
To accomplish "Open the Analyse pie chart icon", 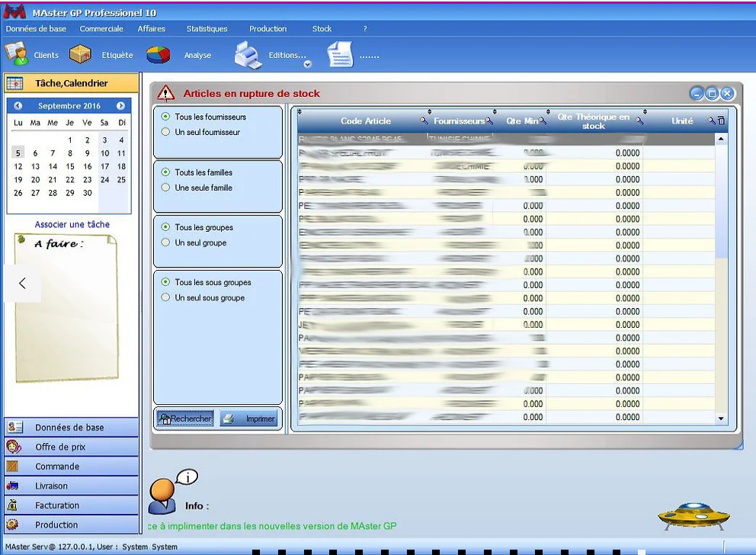I will click(x=159, y=55).
